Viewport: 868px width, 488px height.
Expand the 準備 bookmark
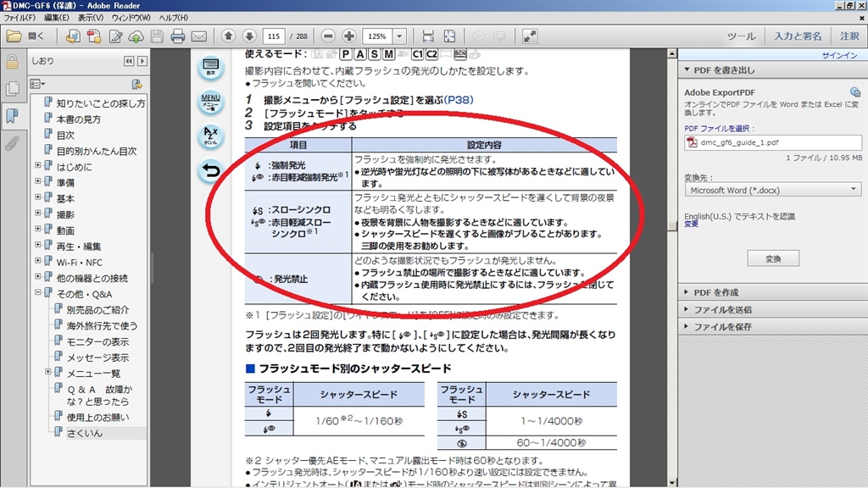click(37, 181)
